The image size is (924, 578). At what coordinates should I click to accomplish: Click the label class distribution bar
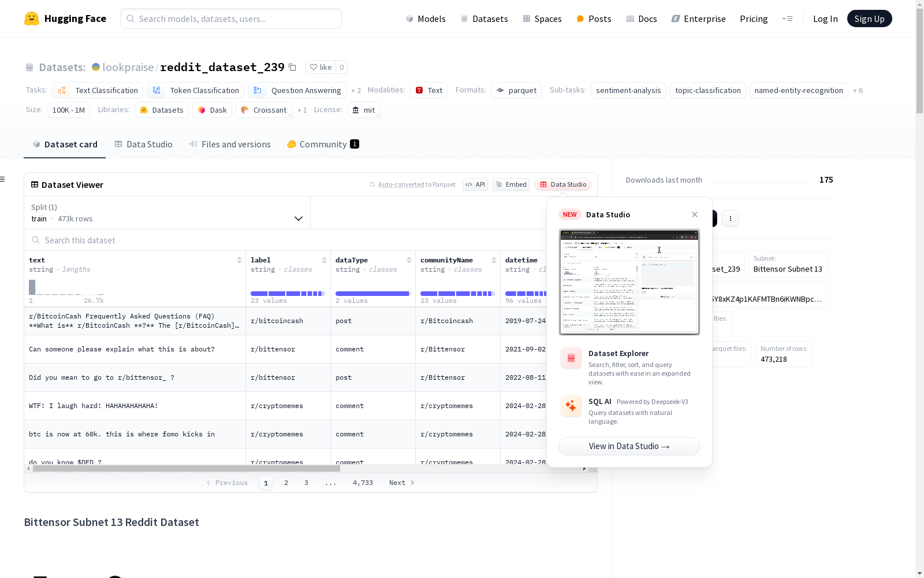point(288,294)
